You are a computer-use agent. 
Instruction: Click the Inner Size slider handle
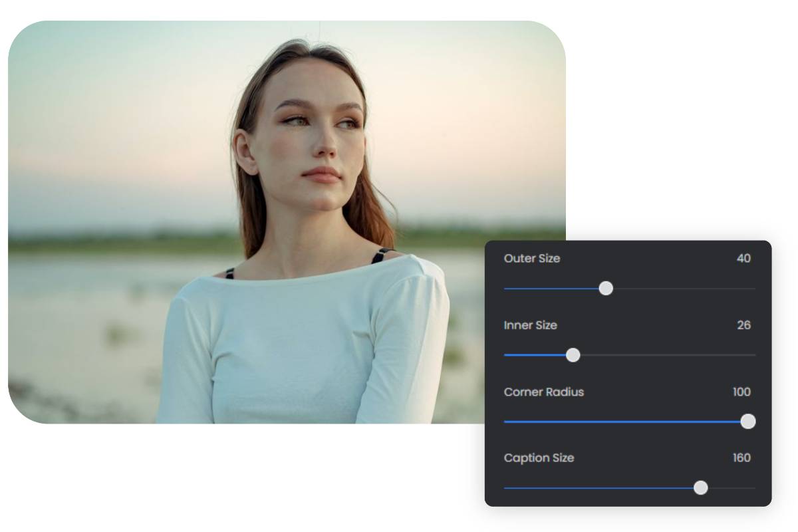point(573,356)
